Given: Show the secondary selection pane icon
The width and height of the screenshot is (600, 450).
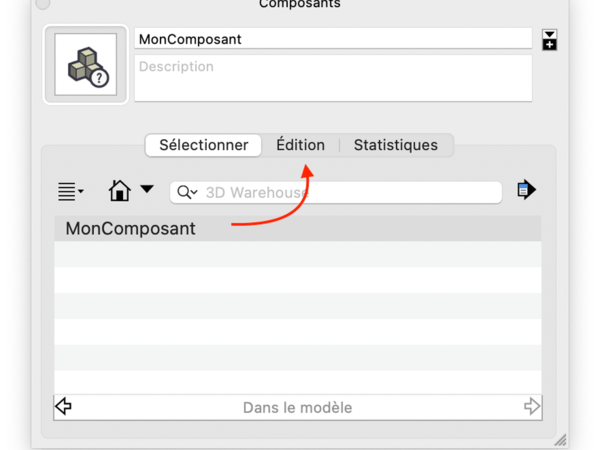Looking at the screenshot, I should (549, 40).
